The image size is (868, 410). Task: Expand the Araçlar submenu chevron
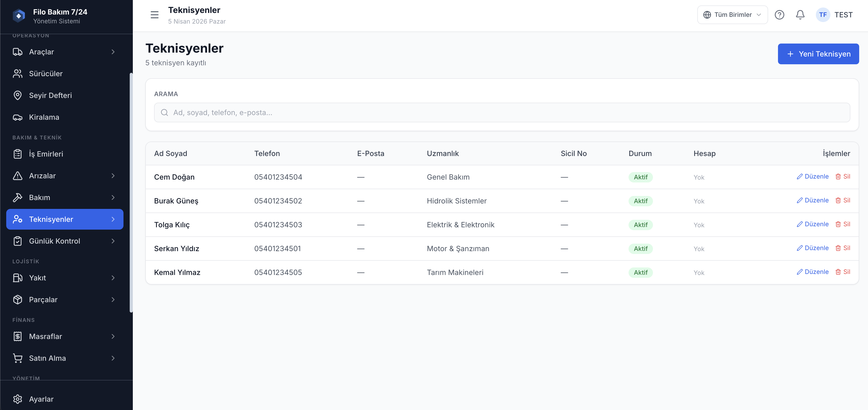113,52
